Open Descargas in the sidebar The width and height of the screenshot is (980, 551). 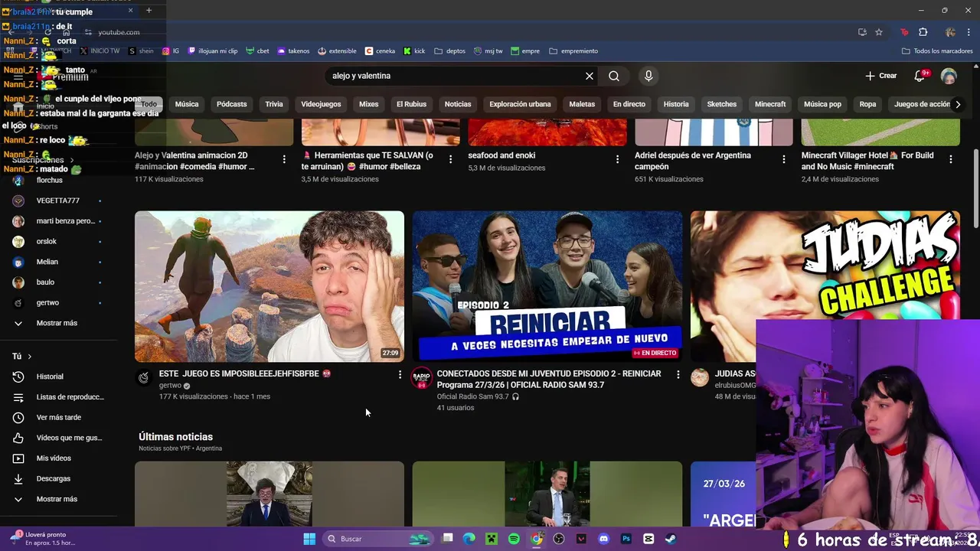[53, 478]
